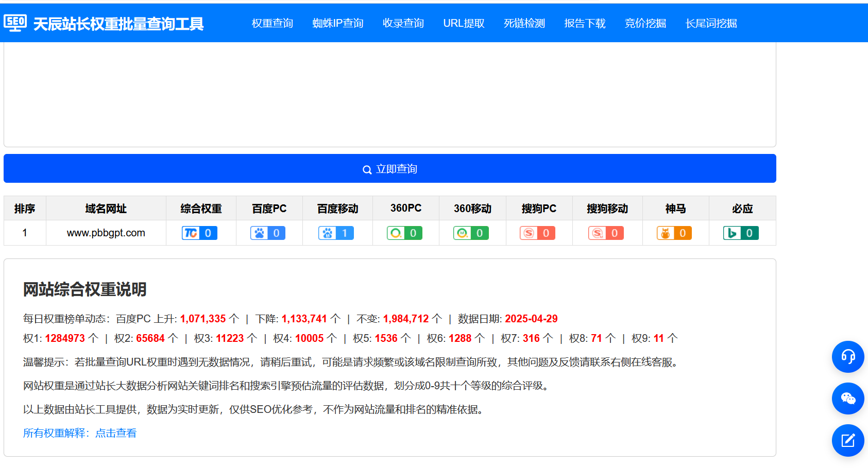Click the 综合权重 column header
868x468 pixels.
click(201, 209)
